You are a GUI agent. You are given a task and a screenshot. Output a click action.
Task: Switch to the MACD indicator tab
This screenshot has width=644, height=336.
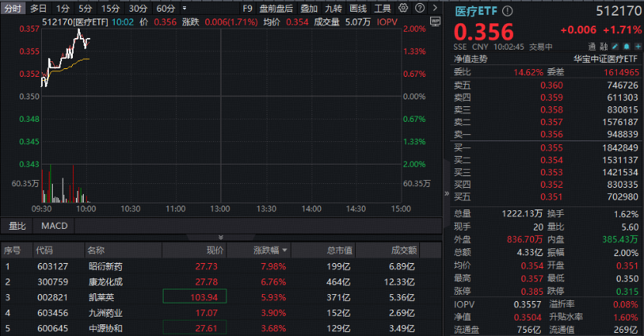tap(54, 226)
